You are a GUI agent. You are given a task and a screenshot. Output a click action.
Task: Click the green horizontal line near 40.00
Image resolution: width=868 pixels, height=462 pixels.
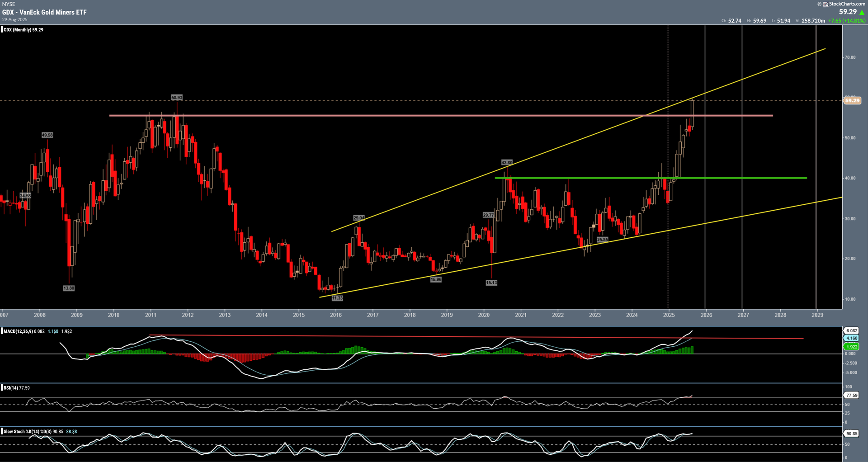[x=651, y=178]
